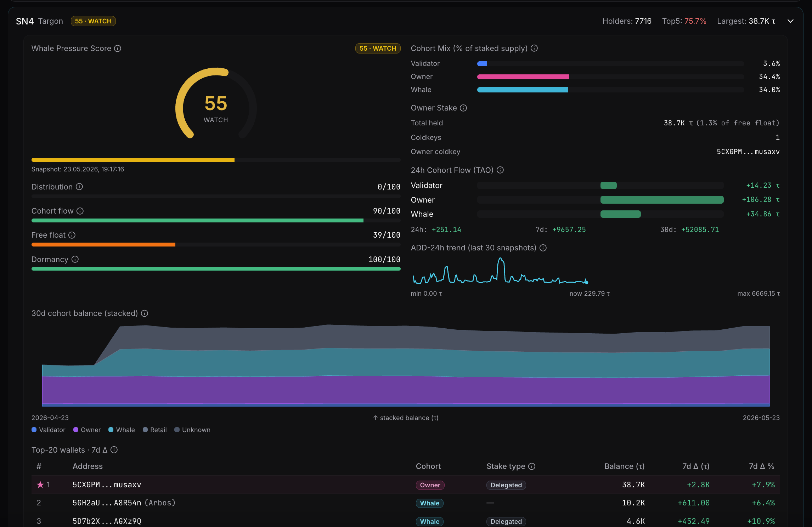Click the Delegated badge in row 1
Screen dimensions: 812x527
click(506, 485)
